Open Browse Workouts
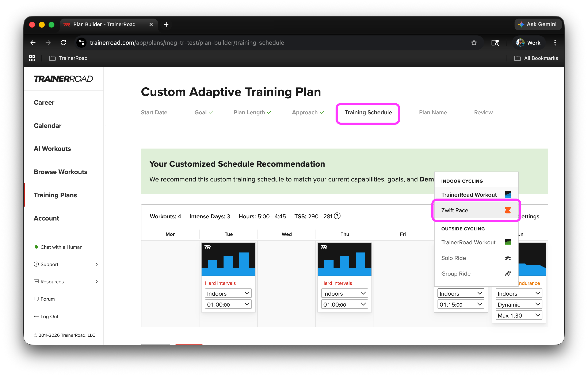This screenshot has height=376, width=588. click(61, 172)
